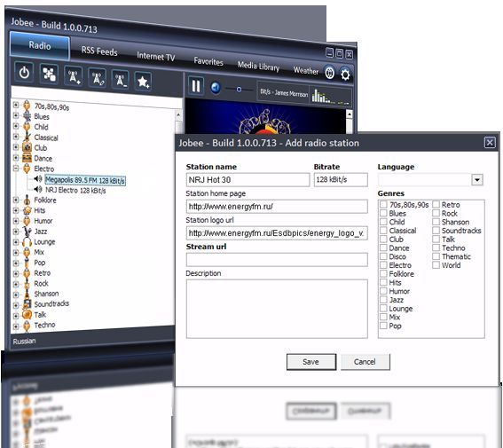Screen dimensions: 503x448
Task: Click the add to favorites star icon
Action: tap(143, 82)
